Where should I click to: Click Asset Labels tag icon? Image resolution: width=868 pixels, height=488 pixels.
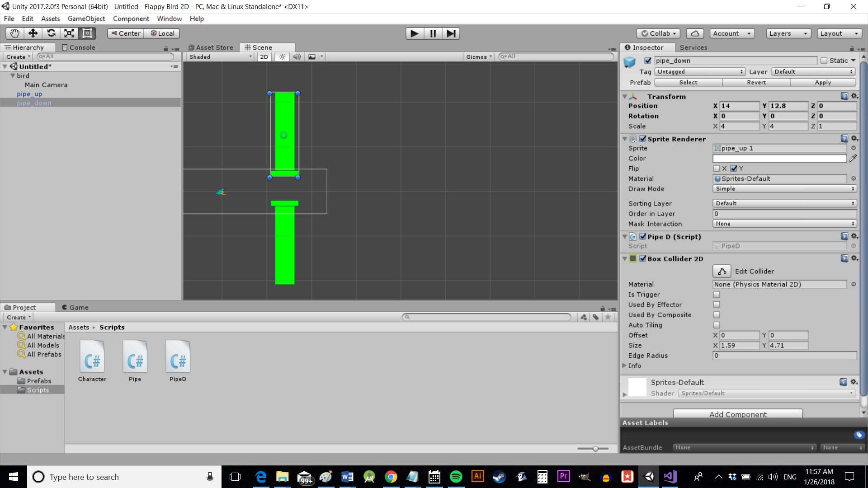tap(859, 435)
